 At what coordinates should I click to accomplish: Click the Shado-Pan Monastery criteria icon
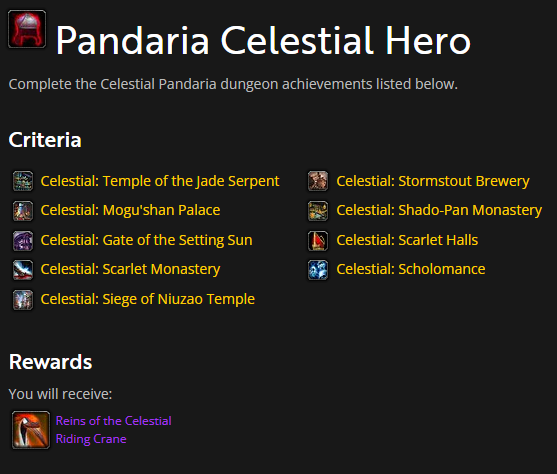318,211
